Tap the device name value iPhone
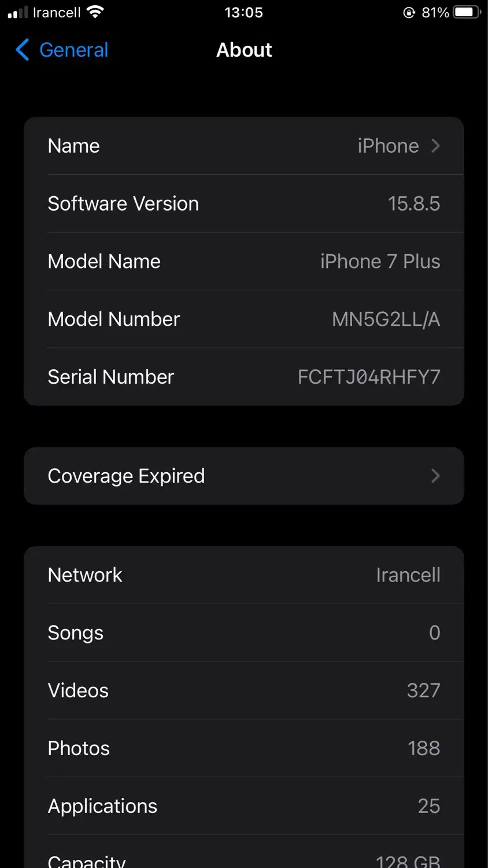Viewport: 488px width, 868px height. (x=388, y=146)
